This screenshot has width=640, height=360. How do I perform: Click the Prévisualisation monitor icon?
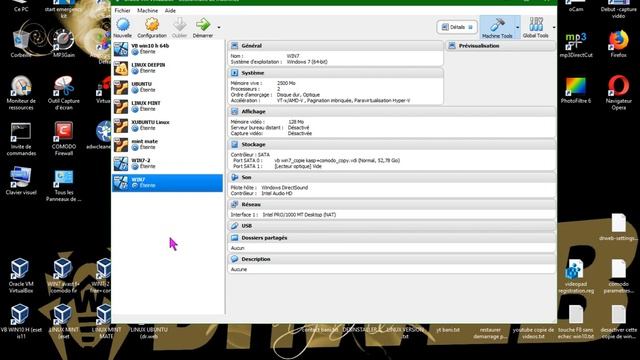[452, 46]
